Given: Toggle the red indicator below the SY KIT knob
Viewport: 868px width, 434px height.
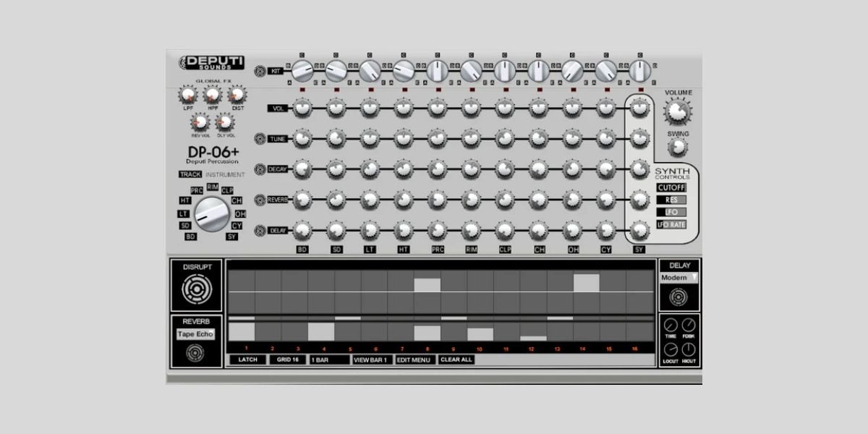Looking at the screenshot, I should click(x=639, y=90).
